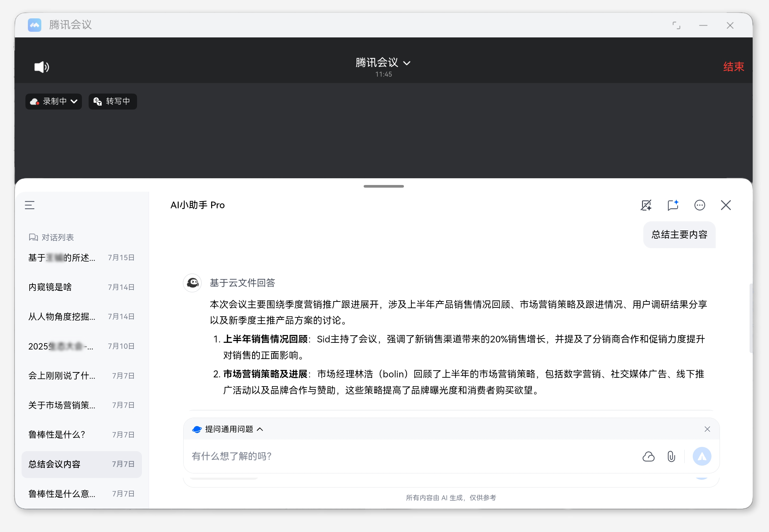Click the 基于云文件回答 label
Screen dimensions: 769x532
[243, 283]
